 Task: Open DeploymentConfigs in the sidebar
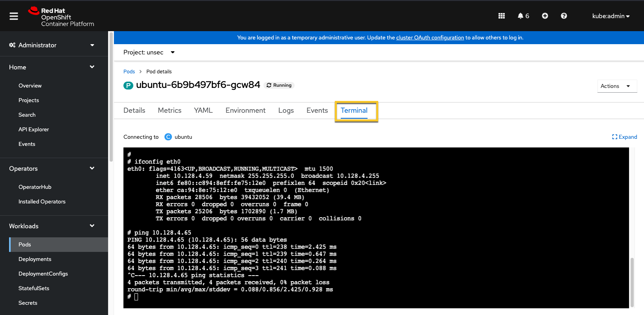(43, 274)
